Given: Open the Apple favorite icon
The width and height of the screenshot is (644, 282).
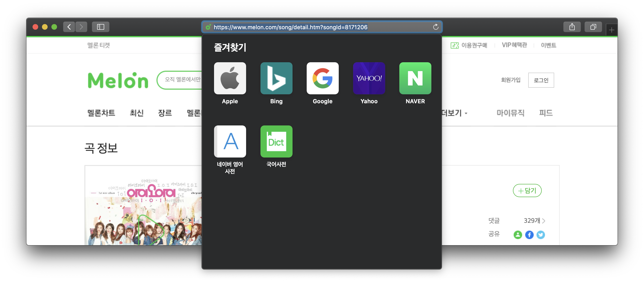Looking at the screenshot, I should (x=230, y=78).
